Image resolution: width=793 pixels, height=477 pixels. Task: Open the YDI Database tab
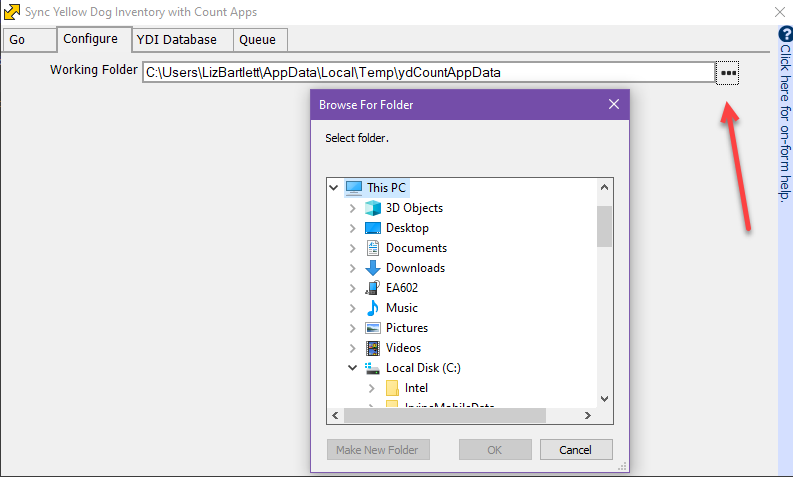point(176,40)
